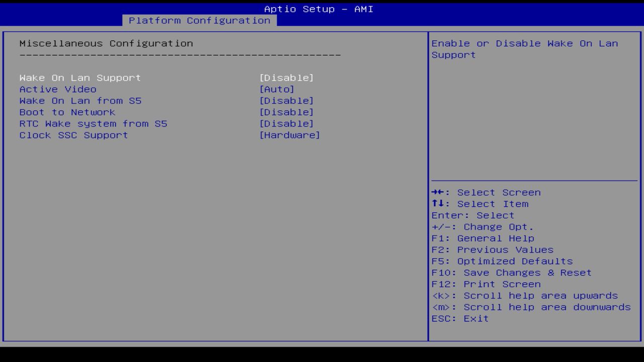Click the [Auto] value of Active Video
The height and width of the screenshot is (362, 644).
tap(278, 89)
